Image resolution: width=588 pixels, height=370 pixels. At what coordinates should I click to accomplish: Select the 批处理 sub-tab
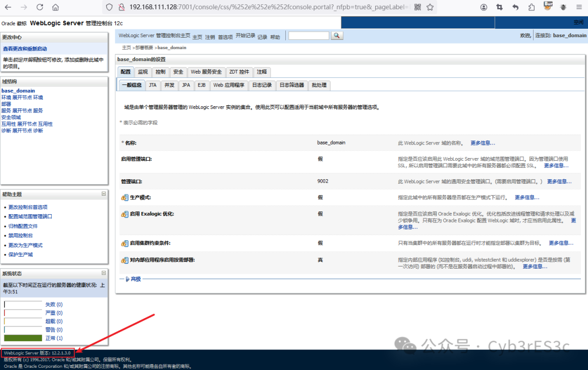point(319,85)
